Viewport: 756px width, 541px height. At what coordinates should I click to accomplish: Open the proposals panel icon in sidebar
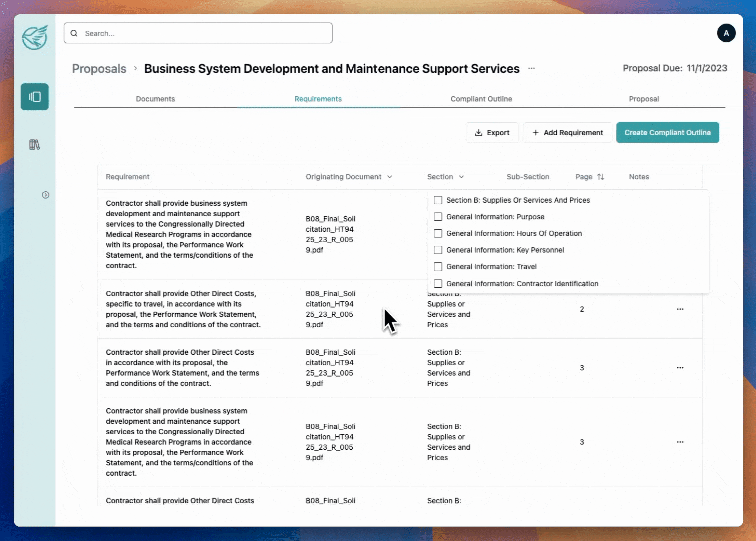[x=35, y=97]
